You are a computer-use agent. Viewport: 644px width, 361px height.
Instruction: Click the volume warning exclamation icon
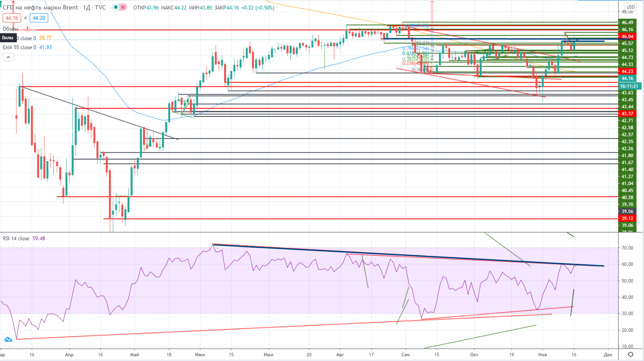point(28,29)
